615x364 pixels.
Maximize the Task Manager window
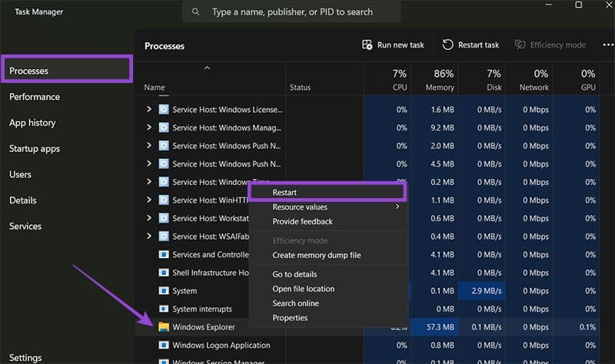[x=579, y=5]
